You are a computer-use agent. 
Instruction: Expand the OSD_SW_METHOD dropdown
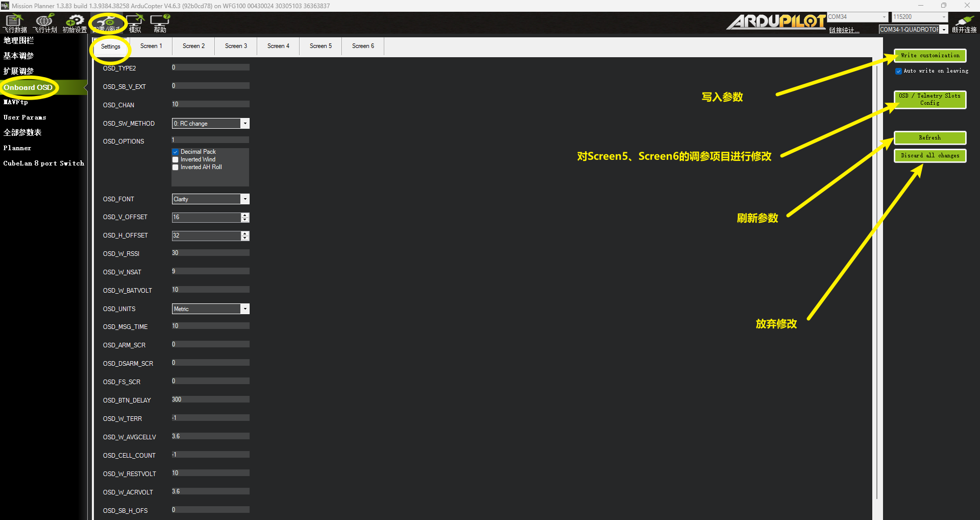tap(245, 124)
